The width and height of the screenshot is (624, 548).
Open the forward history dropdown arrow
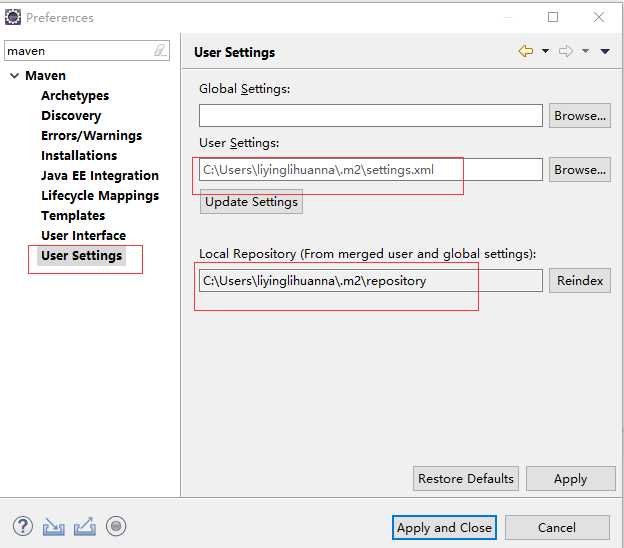point(585,51)
